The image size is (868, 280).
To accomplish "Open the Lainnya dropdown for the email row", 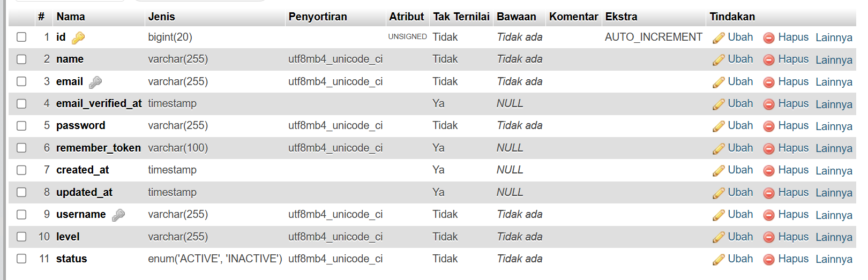I will click(834, 82).
